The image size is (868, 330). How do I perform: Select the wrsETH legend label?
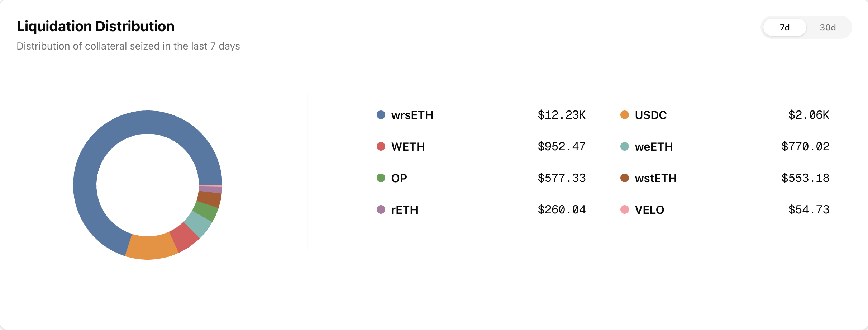(x=412, y=115)
